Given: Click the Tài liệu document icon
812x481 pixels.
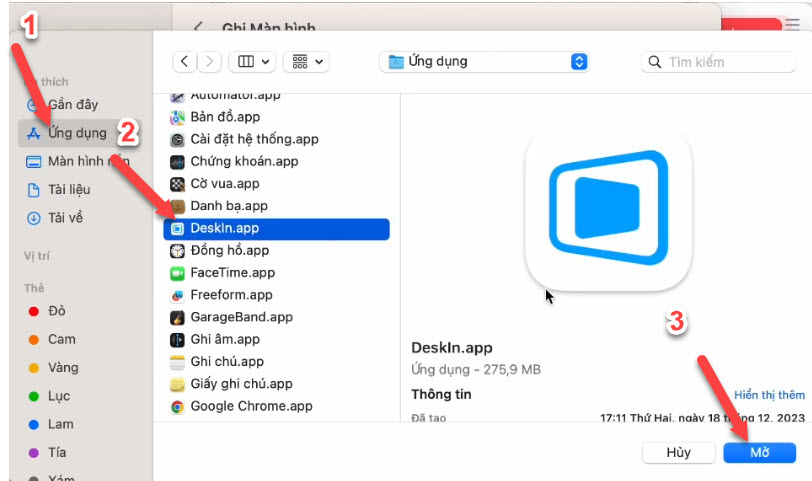Looking at the screenshot, I should coord(34,190).
